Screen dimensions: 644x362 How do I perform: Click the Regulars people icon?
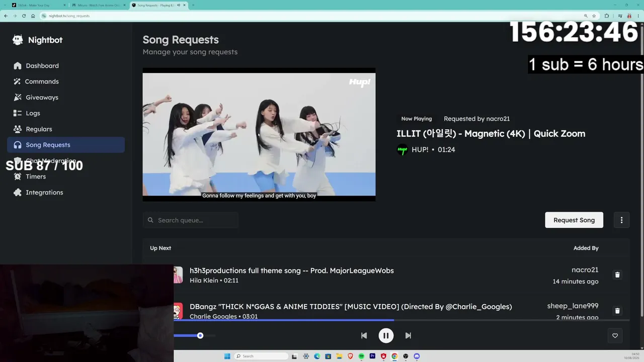pyautogui.click(x=18, y=129)
